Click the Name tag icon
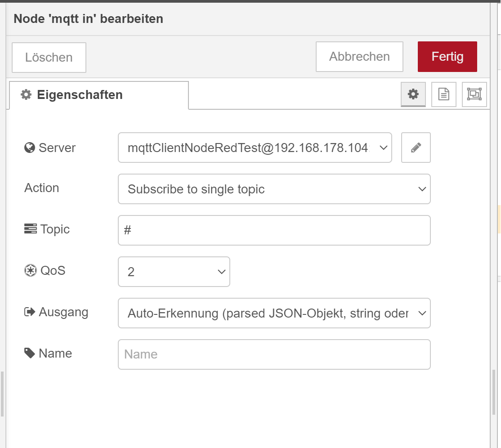This screenshot has height=448, width=501. pos(30,354)
